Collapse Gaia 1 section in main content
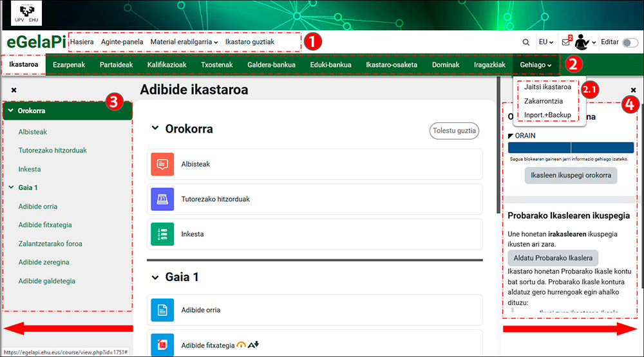644x357 pixels. click(x=155, y=277)
